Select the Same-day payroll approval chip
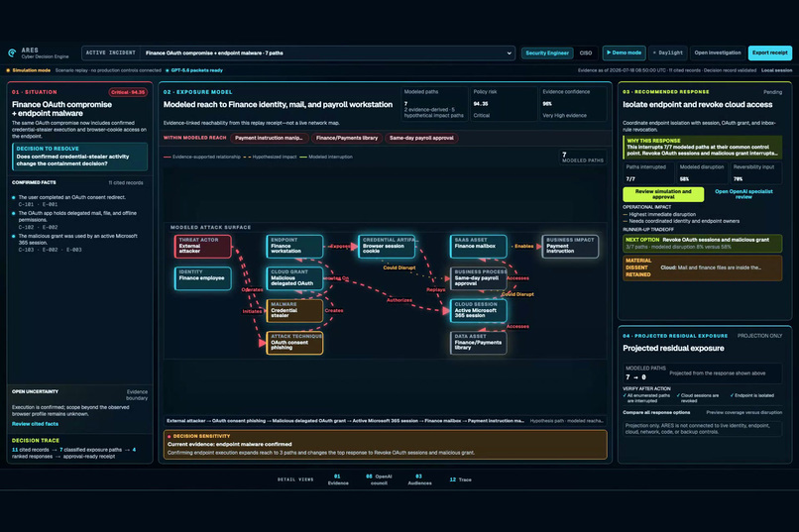The height and width of the screenshot is (532, 799). (421, 138)
